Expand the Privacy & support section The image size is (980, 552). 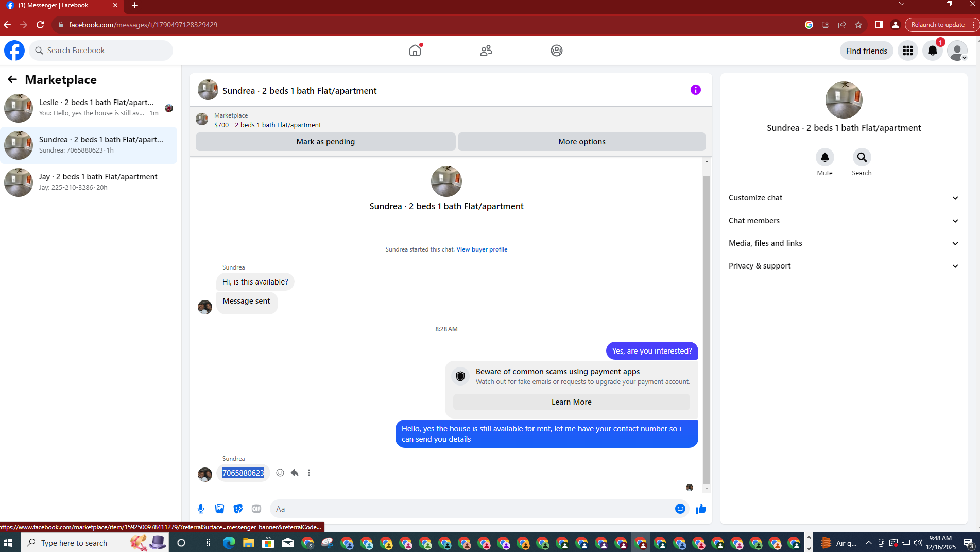pyautogui.click(x=844, y=266)
